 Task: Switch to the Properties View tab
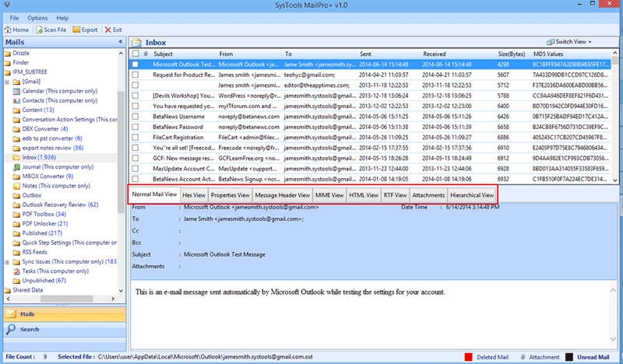tap(230, 195)
